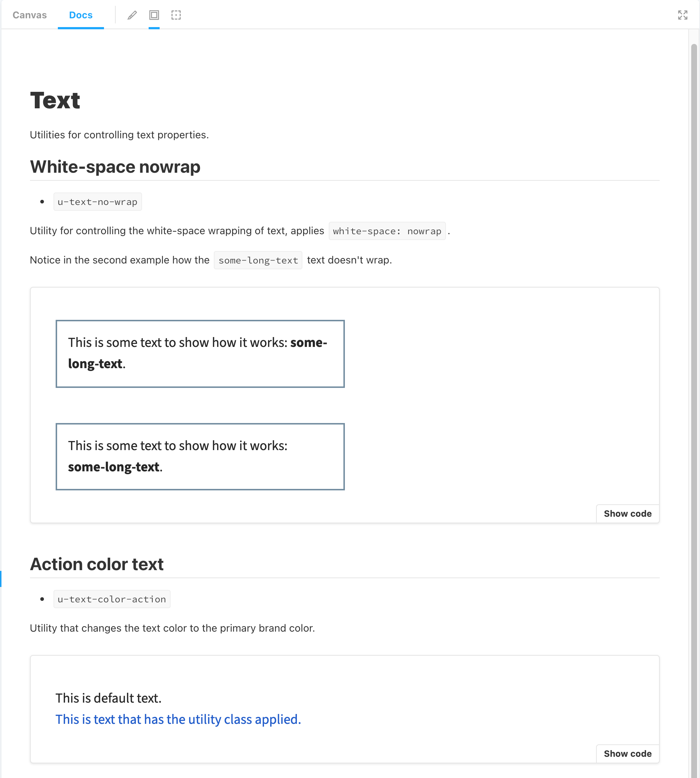
Task: Click the second bordered nowrap example box
Action: coord(200,457)
